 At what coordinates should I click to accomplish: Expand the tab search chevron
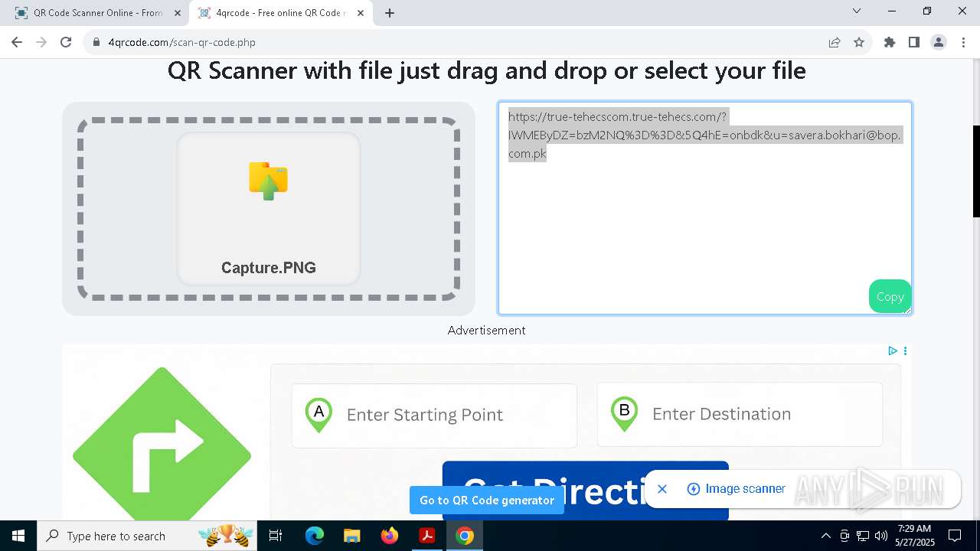(857, 11)
